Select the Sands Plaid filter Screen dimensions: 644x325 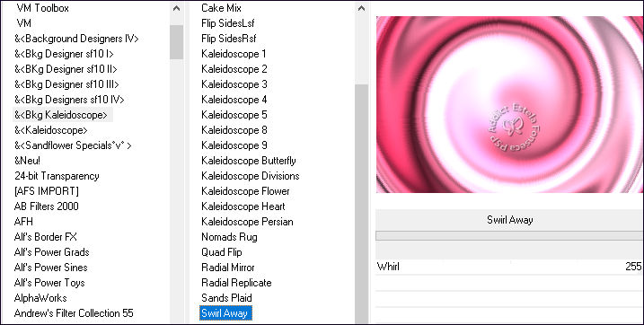(226, 298)
